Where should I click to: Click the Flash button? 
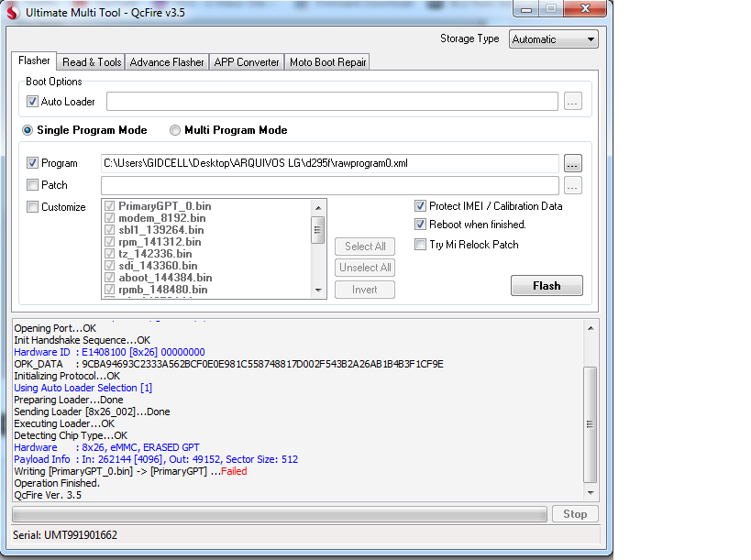(x=547, y=286)
